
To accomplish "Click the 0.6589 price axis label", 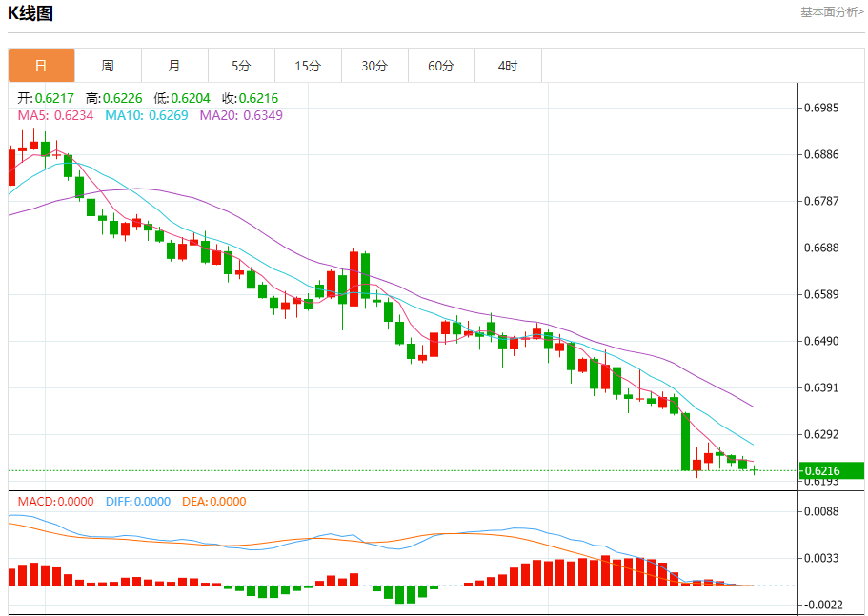I will coord(821,294).
